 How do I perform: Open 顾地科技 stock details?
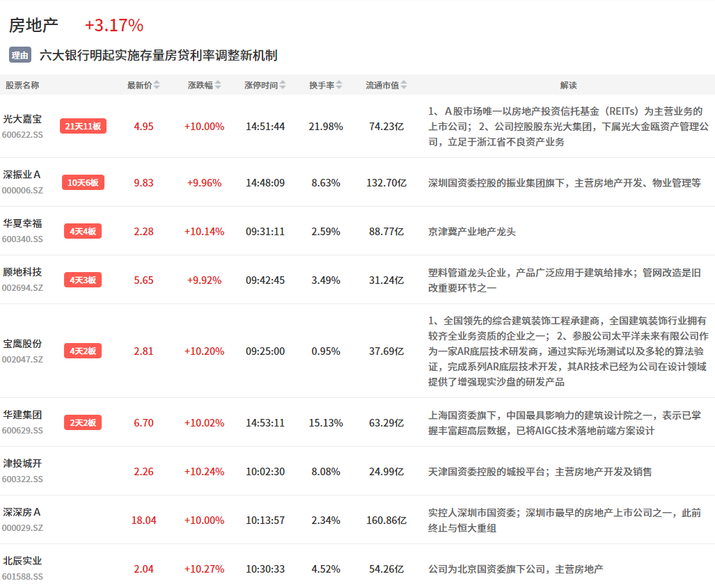point(22,272)
